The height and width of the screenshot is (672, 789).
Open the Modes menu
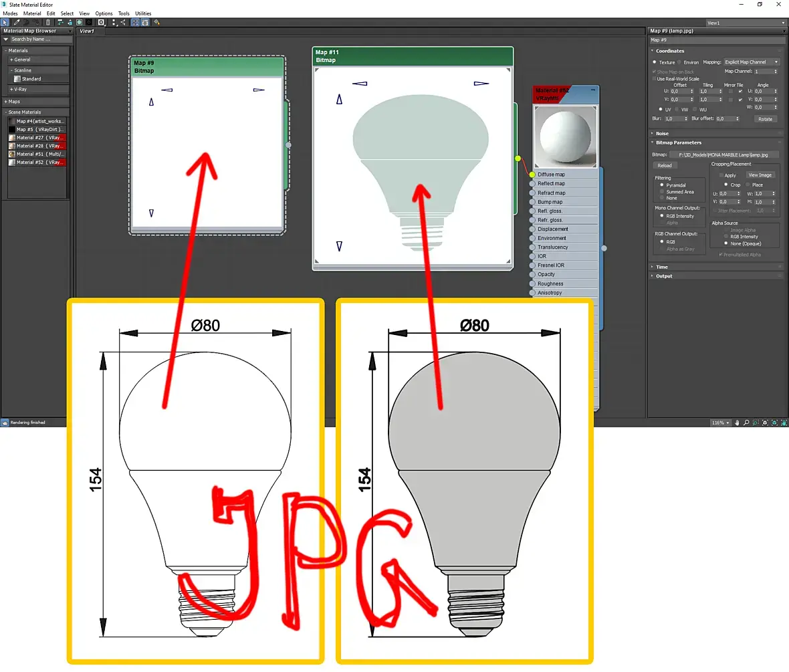point(10,13)
